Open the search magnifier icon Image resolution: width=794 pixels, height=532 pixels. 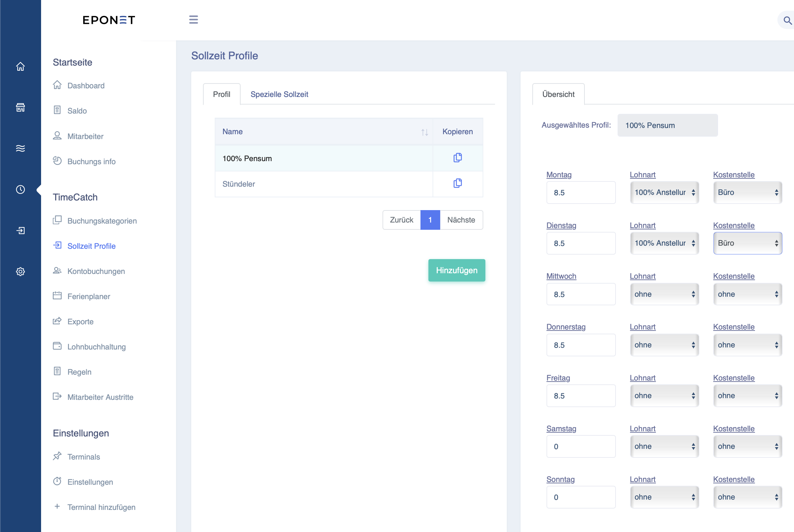coord(787,20)
